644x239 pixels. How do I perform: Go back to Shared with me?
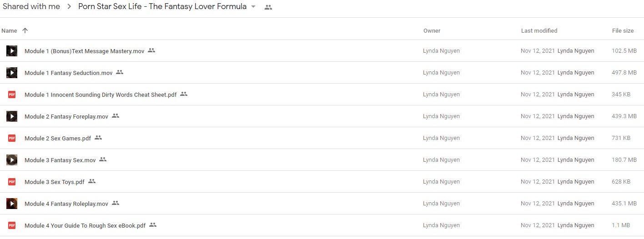31,7
